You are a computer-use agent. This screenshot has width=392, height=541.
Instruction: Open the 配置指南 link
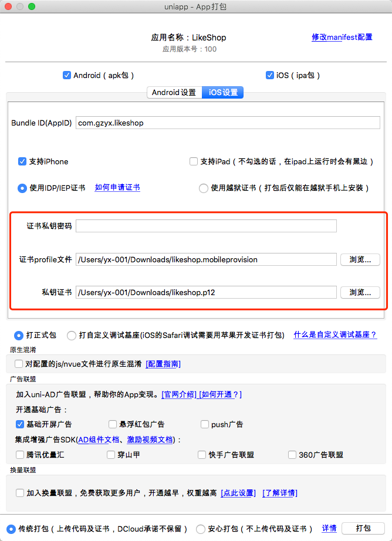pos(163,364)
